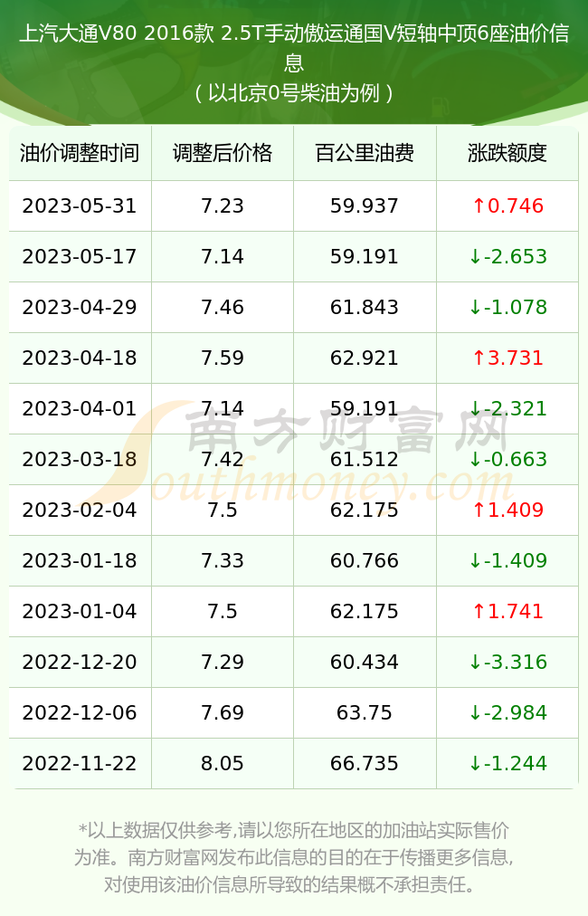Click the 以北京0号柴油为例 subtitle

coord(294,93)
